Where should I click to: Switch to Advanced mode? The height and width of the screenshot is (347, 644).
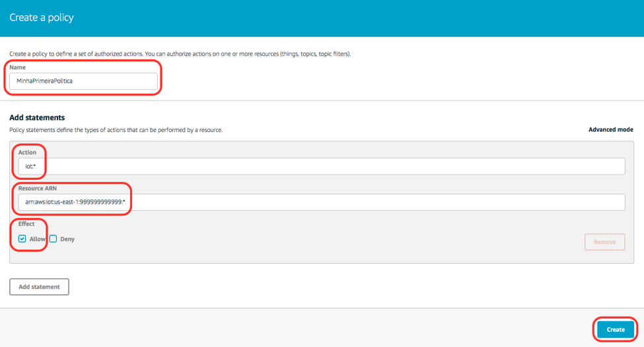[611, 130]
